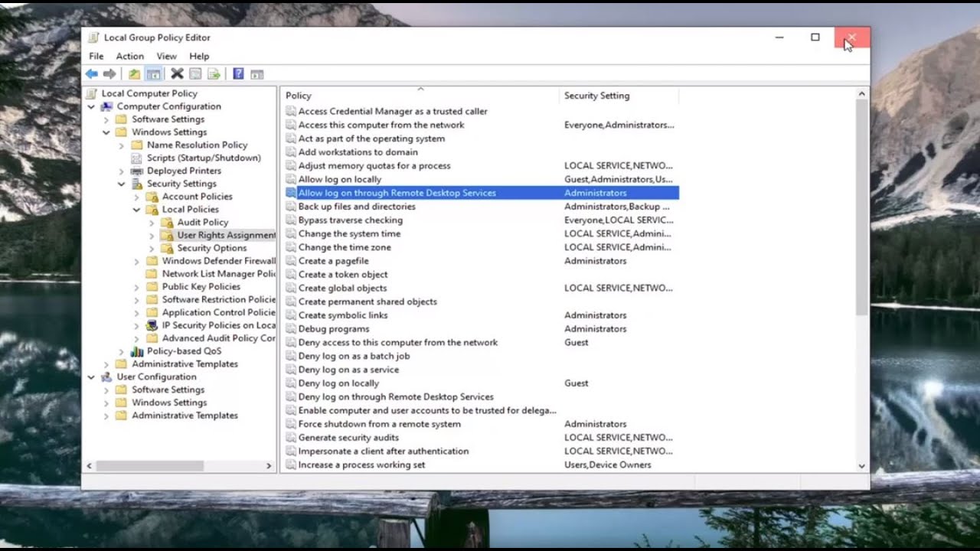Click the Computer Configuration node icon
The width and height of the screenshot is (980, 551).
pyautogui.click(x=107, y=106)
